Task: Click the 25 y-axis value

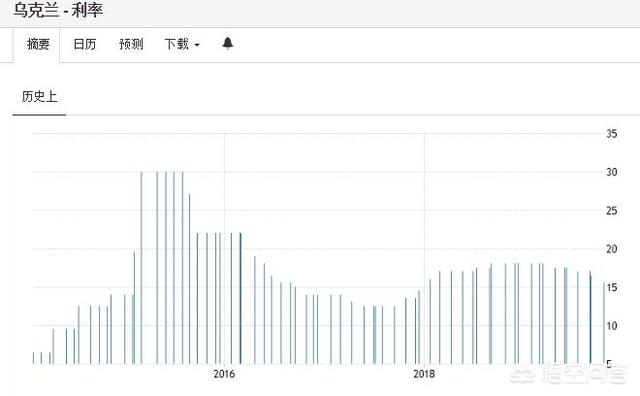Action: [x=611, y=211]
